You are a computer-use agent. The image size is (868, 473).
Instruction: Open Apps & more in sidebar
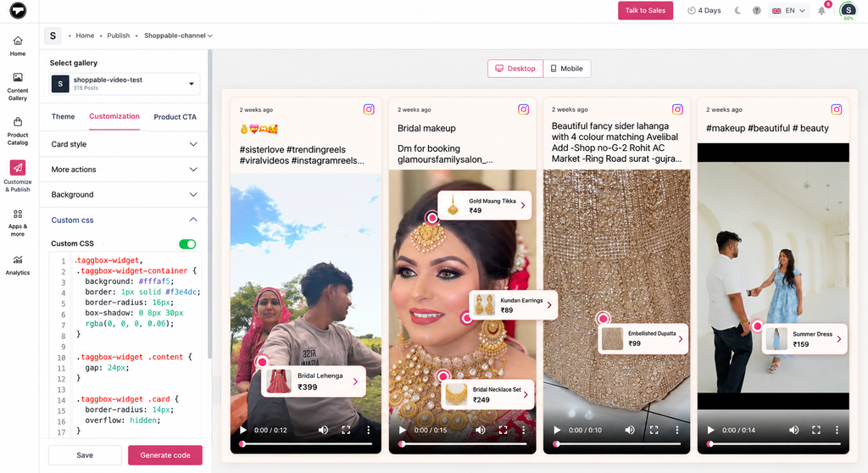pos(18,222)
